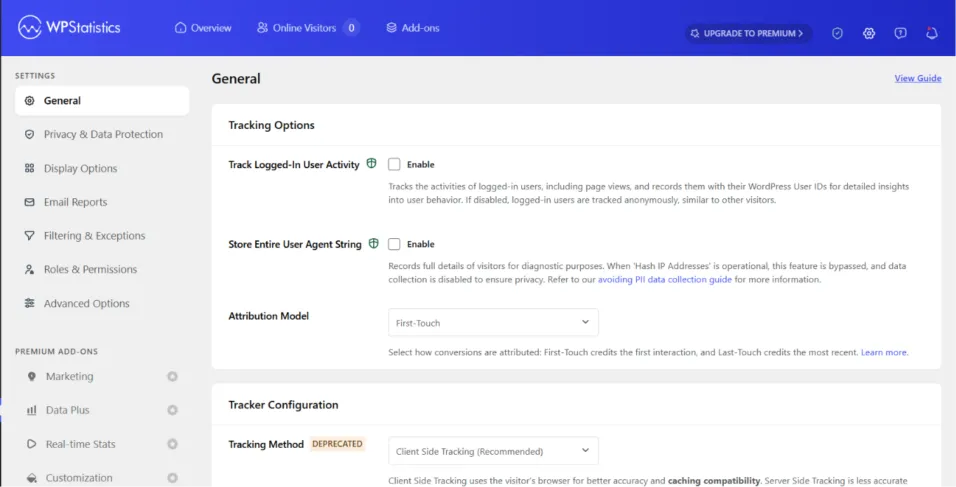Screen dimensions: 956x487
Task: Click lock badge beside Marketing
Action: tap(173, 376)
